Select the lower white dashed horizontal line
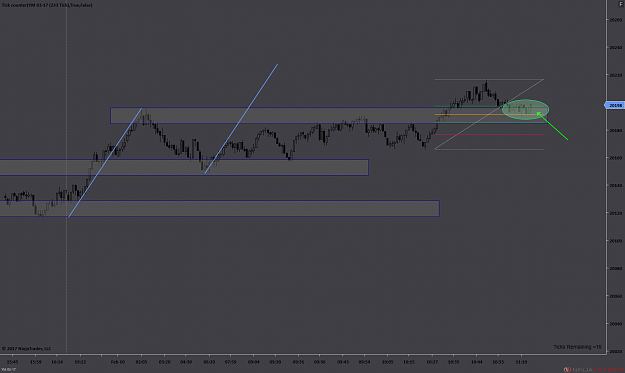Viewport: 625px width, 373px height. point(489,149)
